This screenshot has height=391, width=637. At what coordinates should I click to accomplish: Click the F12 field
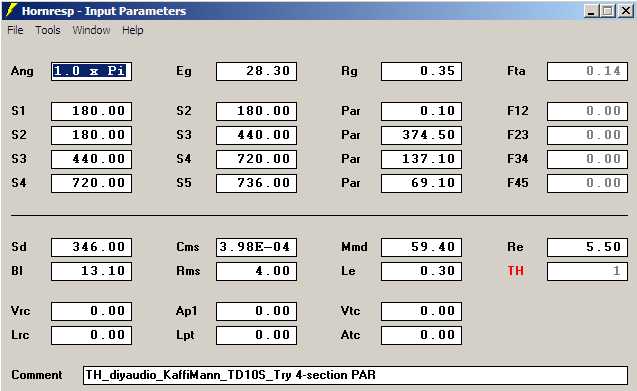point(587,111)
